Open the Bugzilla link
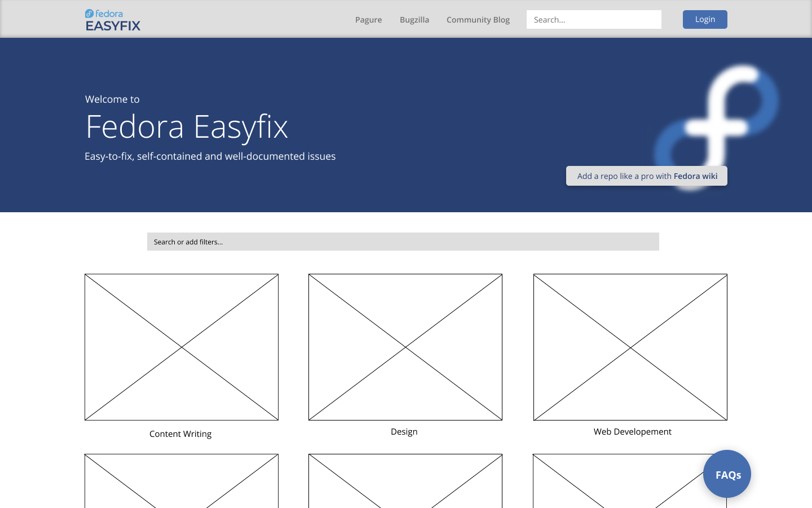The width and height of the screenshot is (812, 508). 414,20
